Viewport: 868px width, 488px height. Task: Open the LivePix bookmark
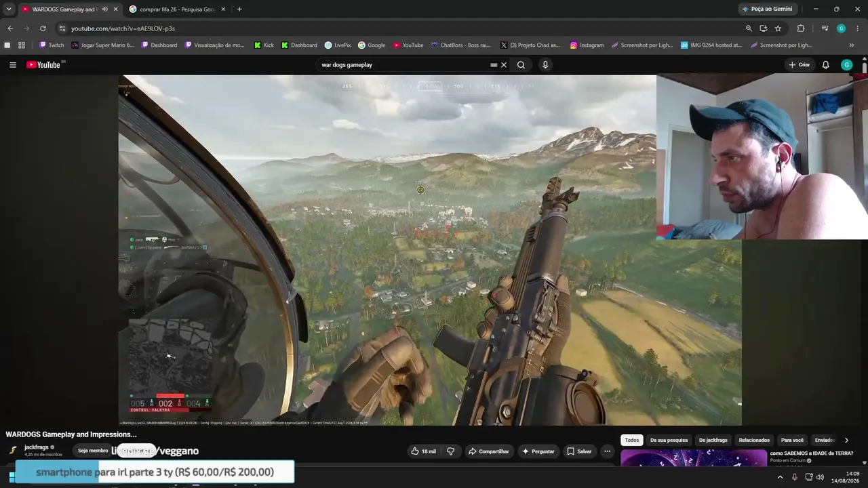(338, 45)
